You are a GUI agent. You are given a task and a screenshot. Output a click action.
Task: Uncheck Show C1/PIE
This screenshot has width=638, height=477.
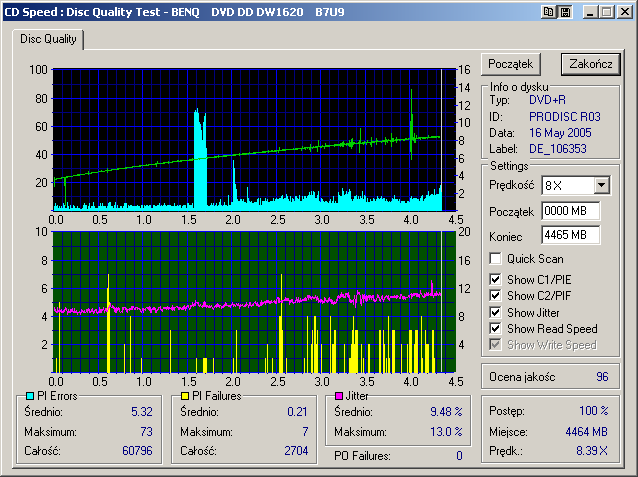[x=495, y=279]
